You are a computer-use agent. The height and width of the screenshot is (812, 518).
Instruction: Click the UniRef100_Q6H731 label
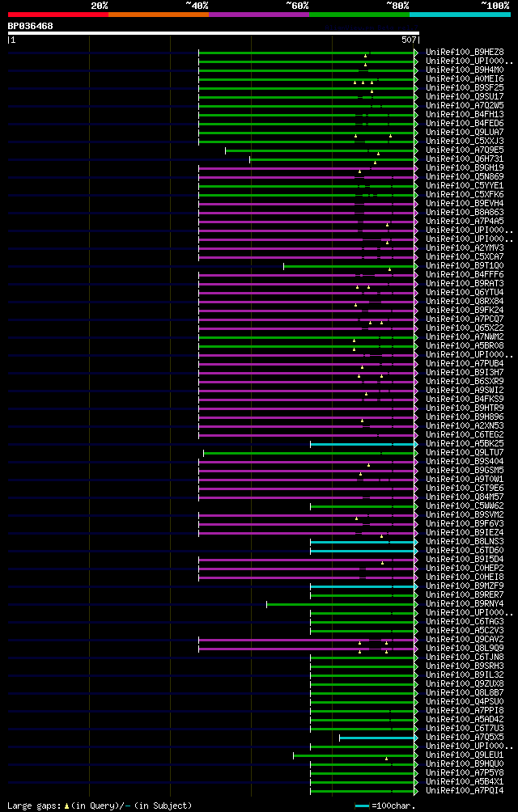[465, 159]
